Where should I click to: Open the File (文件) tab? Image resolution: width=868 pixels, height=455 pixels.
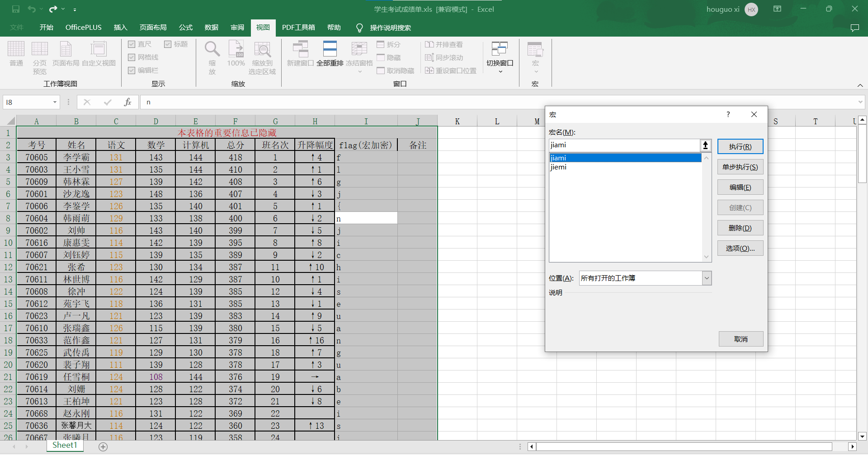[x=17, y=27]
